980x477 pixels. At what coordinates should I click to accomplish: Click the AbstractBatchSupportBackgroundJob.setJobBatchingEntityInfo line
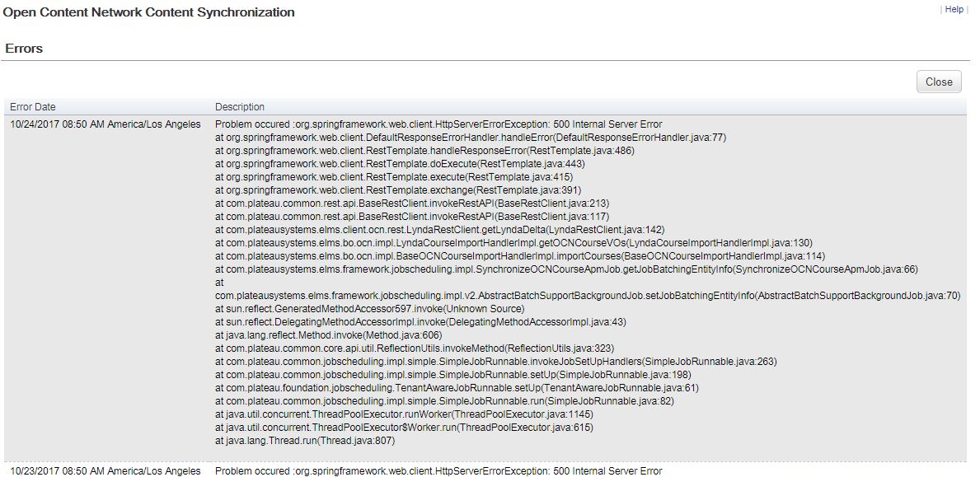coord(588,296)
